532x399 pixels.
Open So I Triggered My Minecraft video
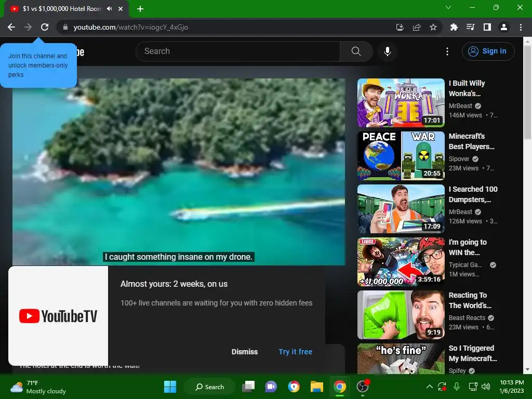coord(473,353)
